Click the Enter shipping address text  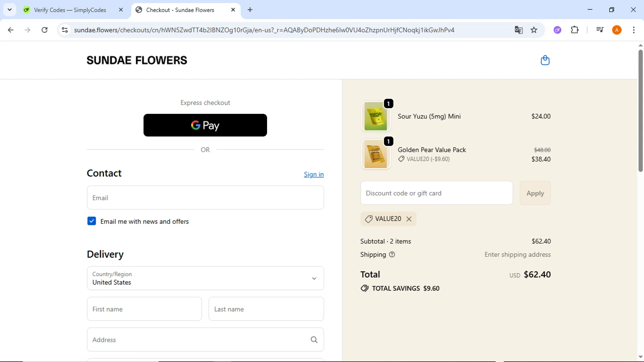pyautogui.click(x=518, y=255)
